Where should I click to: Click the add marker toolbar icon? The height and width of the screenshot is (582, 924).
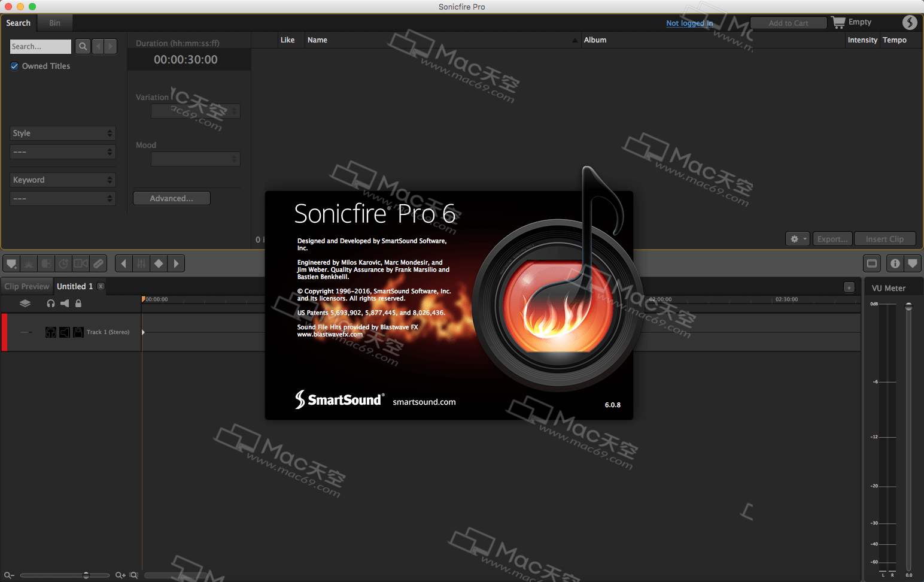[x=11, y=263]
